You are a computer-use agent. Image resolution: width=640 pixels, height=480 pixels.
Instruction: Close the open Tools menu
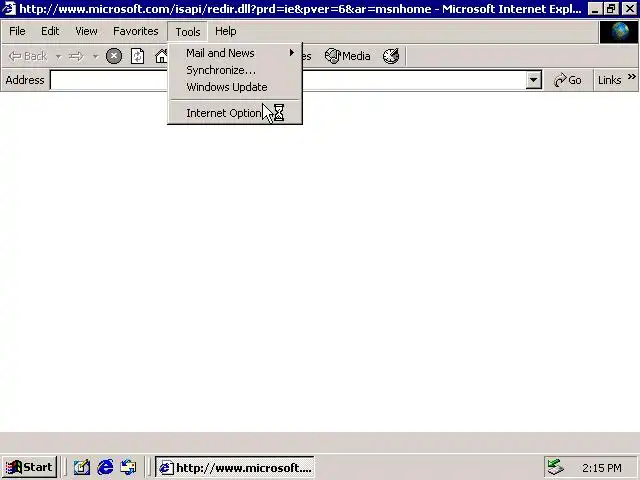point(188,32)
